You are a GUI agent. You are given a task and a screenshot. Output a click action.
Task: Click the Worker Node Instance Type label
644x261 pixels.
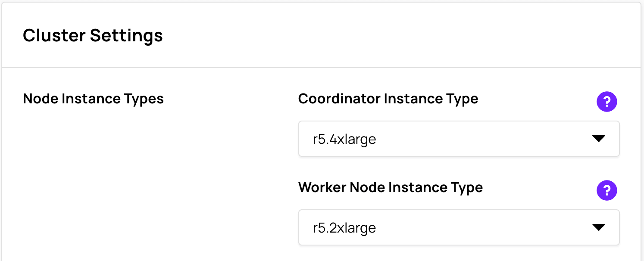(390, 188)
